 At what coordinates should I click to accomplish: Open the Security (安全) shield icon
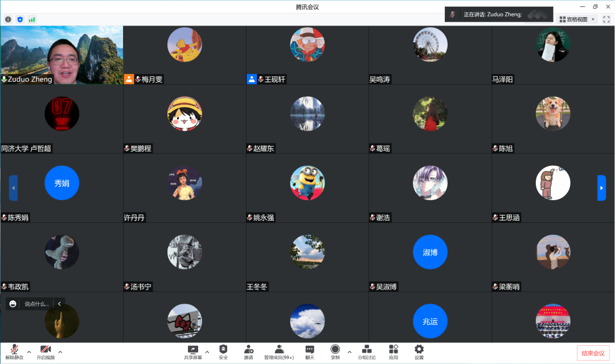[x=223, y=350]
